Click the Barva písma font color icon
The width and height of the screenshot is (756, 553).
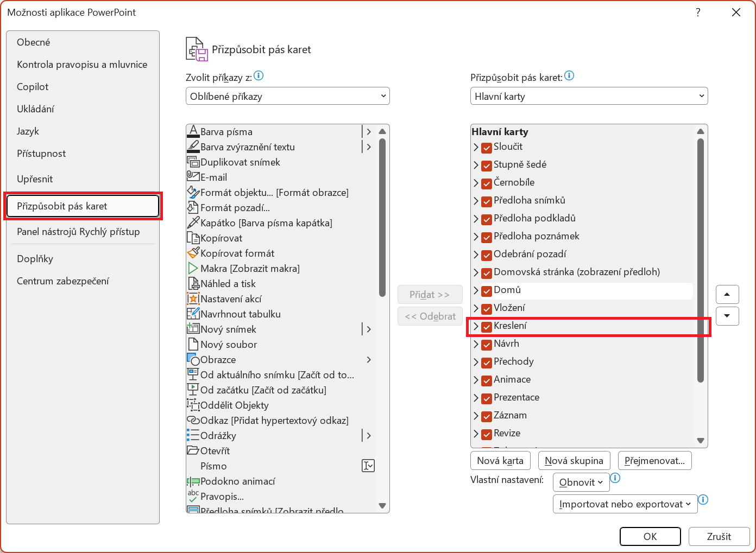193,131
